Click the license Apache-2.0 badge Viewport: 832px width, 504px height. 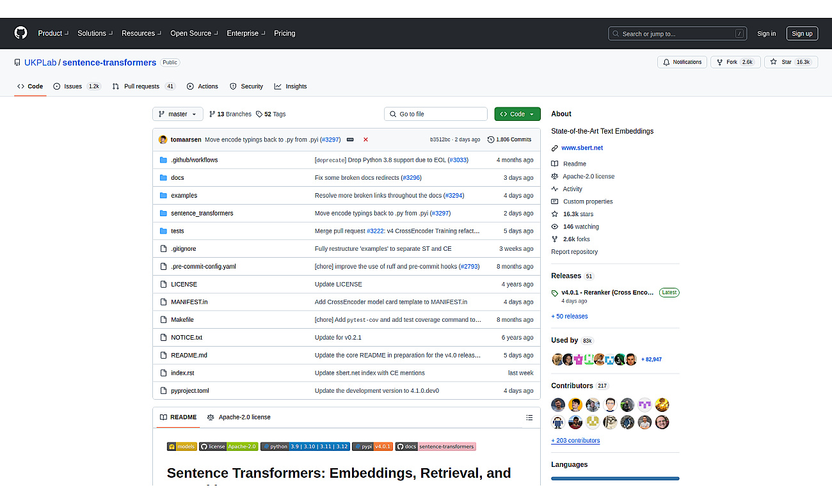click(228, 446)
